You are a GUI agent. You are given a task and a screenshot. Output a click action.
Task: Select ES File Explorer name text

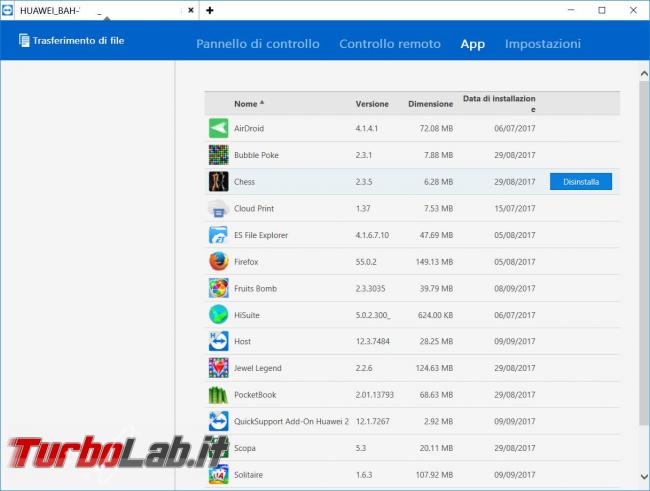(x=261, y=235)
